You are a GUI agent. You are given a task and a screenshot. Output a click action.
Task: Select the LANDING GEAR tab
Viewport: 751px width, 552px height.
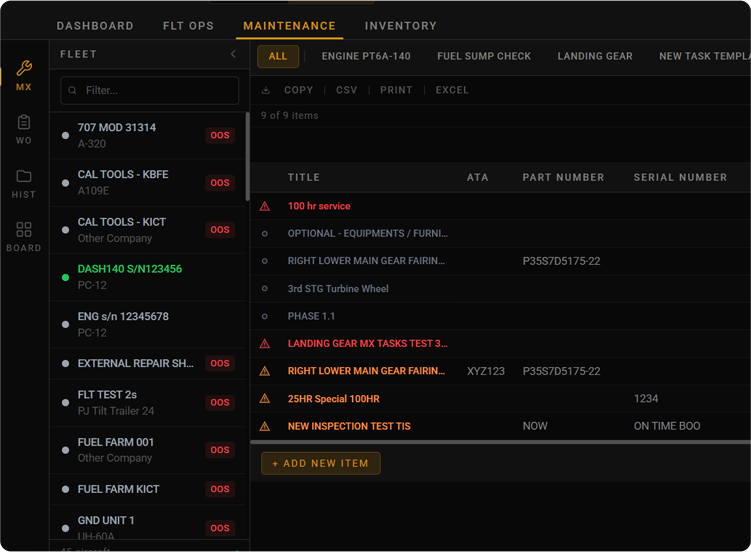(595, 56)
